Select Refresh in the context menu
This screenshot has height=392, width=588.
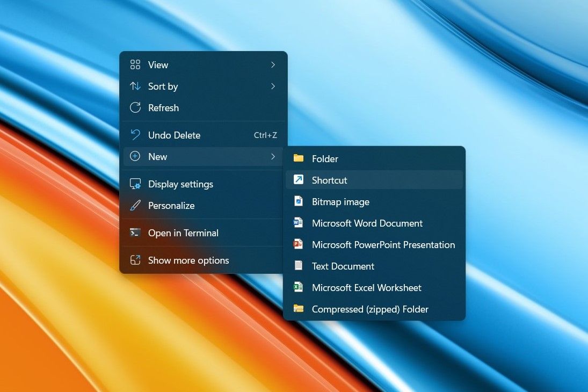click(204, 107)
